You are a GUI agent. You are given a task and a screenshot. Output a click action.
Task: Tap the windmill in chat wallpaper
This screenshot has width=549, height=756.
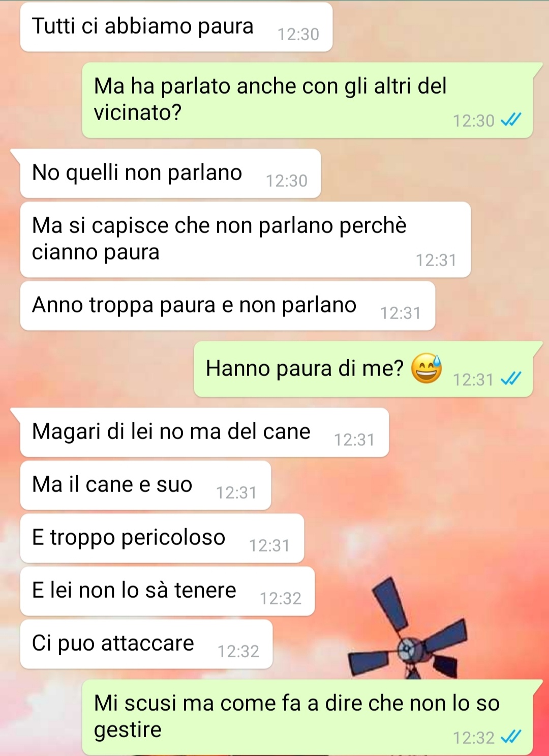(408, 630)
